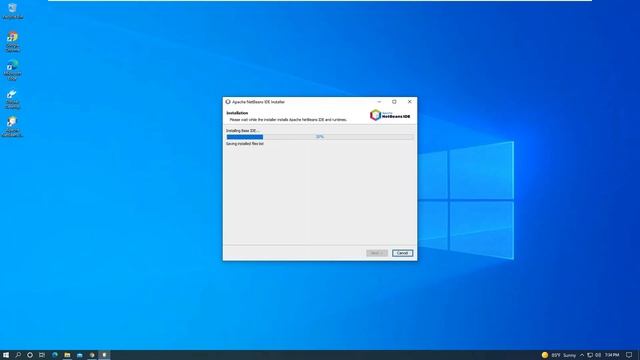Click the installer title bar icon
640x360 pixels.
(x=228, y=102)
